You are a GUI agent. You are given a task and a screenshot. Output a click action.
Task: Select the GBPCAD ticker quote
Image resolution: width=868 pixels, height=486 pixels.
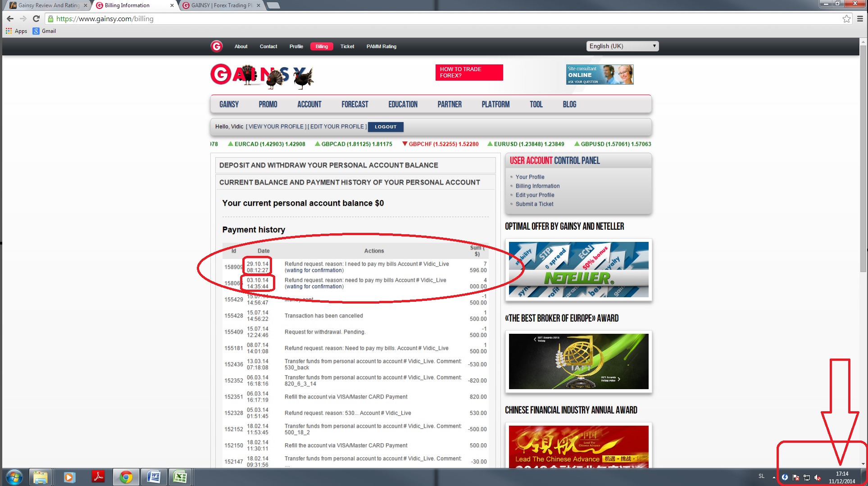click(353, 144)
